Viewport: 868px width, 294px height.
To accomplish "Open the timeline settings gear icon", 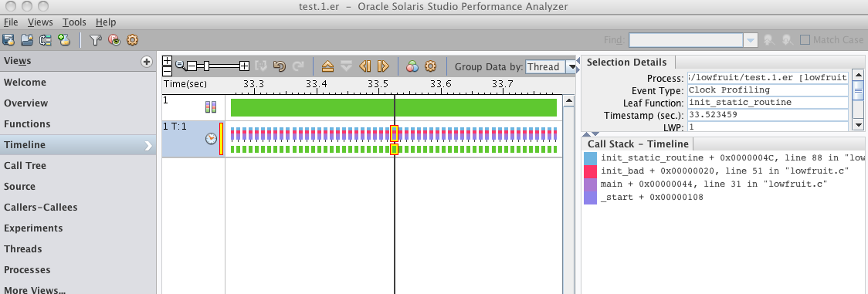I will point(431,66).
